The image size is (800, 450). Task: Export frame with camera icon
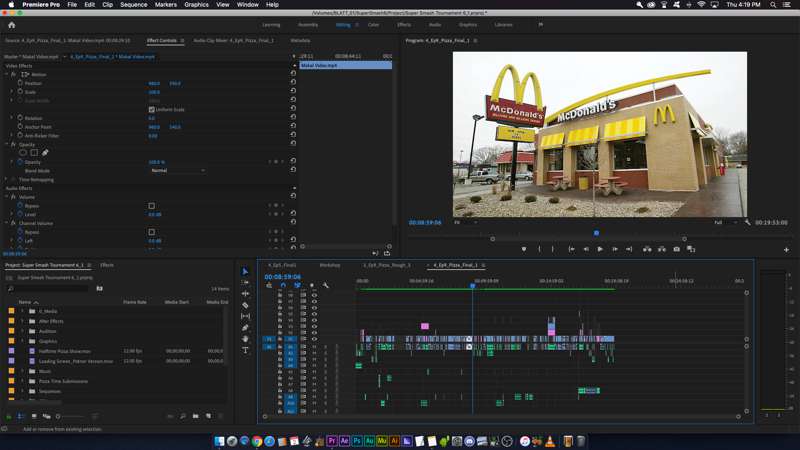point(676,249)
